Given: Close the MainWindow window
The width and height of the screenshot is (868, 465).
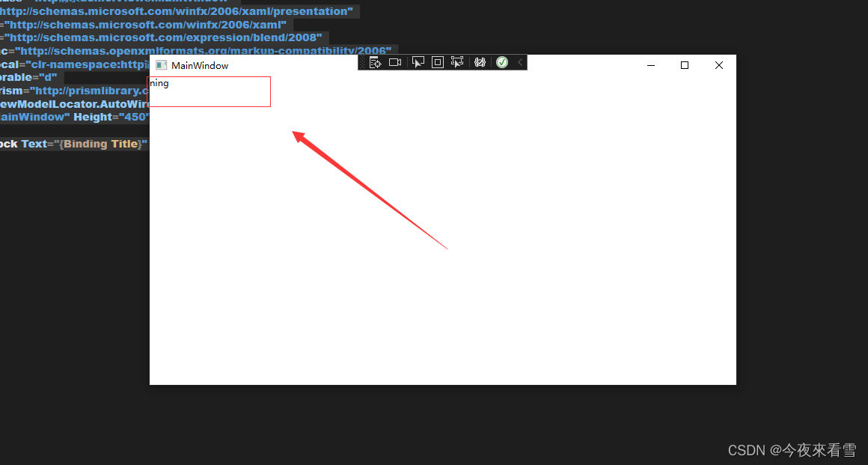Looking at the screenshot, I should click(x=719, y=65).
